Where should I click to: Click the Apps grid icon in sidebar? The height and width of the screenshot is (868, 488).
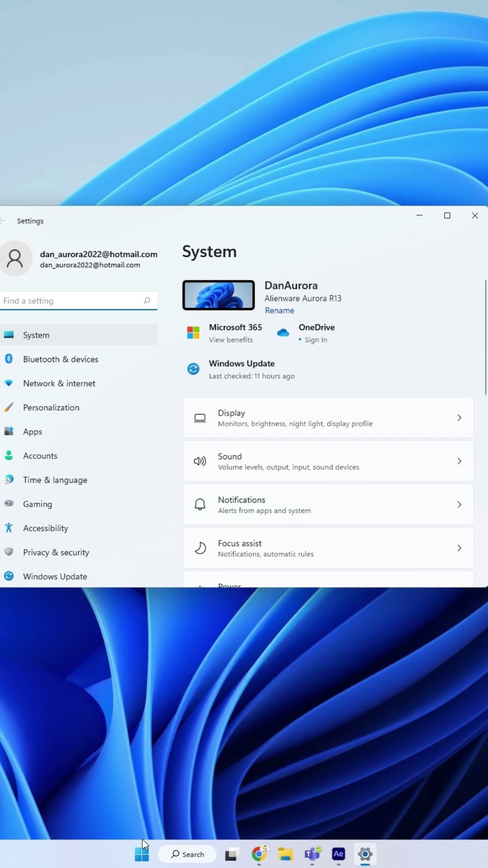(x=9, y=431)
